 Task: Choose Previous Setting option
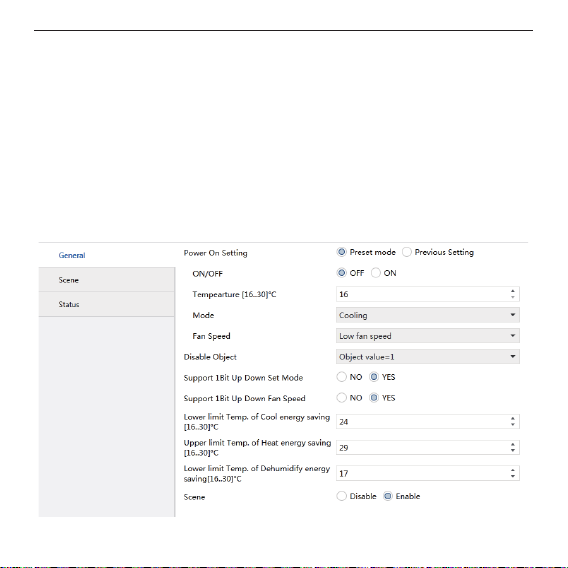tap(406, 252)
